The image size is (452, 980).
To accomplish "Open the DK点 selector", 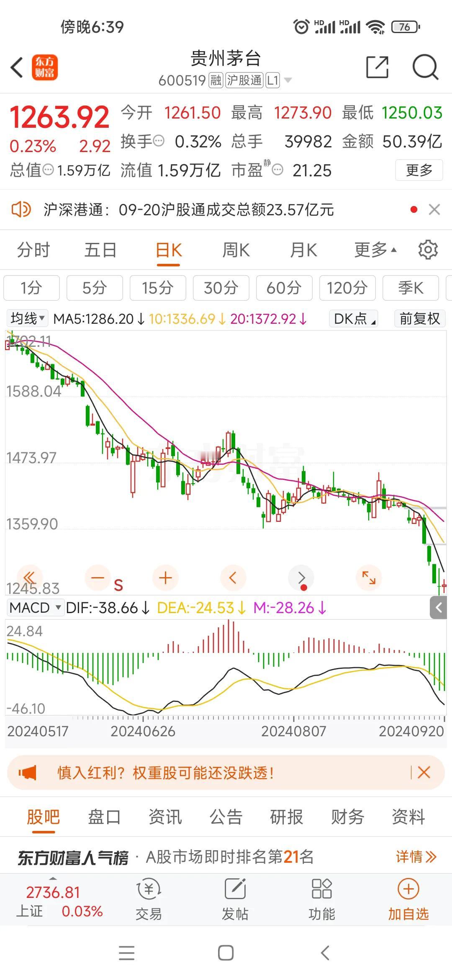I will coord(354,319).
